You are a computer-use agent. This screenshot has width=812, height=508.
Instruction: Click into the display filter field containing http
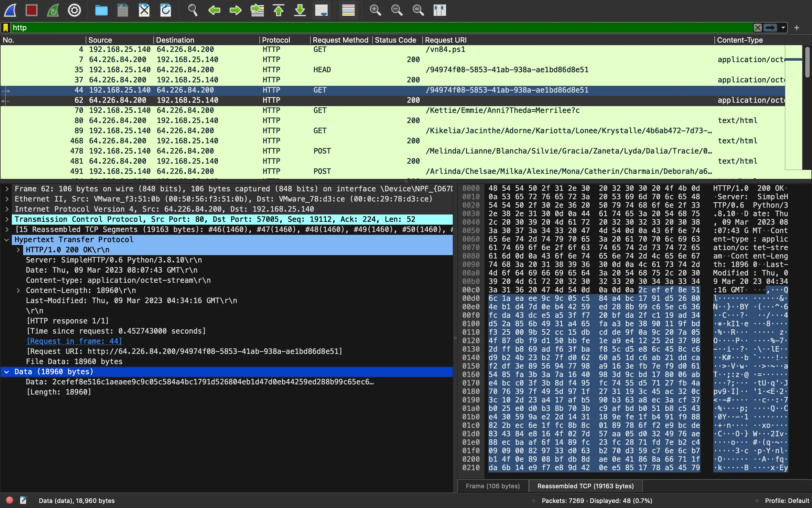[x=381, y=28]
